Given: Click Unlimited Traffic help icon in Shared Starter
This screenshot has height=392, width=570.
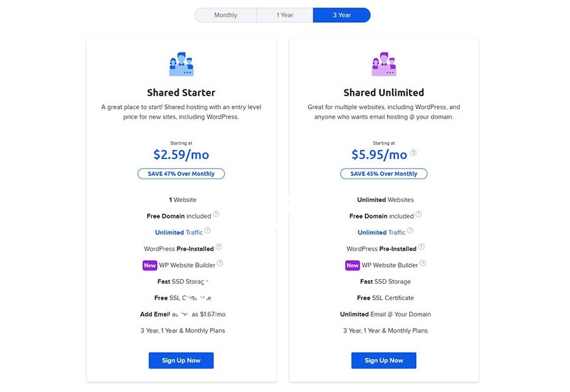Looking at the screenshot, I should [208, 231].
